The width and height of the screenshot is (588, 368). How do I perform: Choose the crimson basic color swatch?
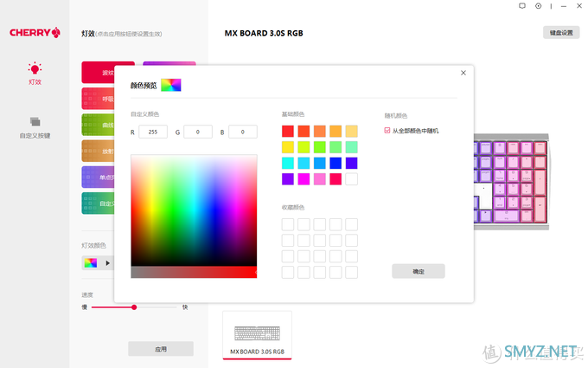pyautogui.click(x=336, y=179)
